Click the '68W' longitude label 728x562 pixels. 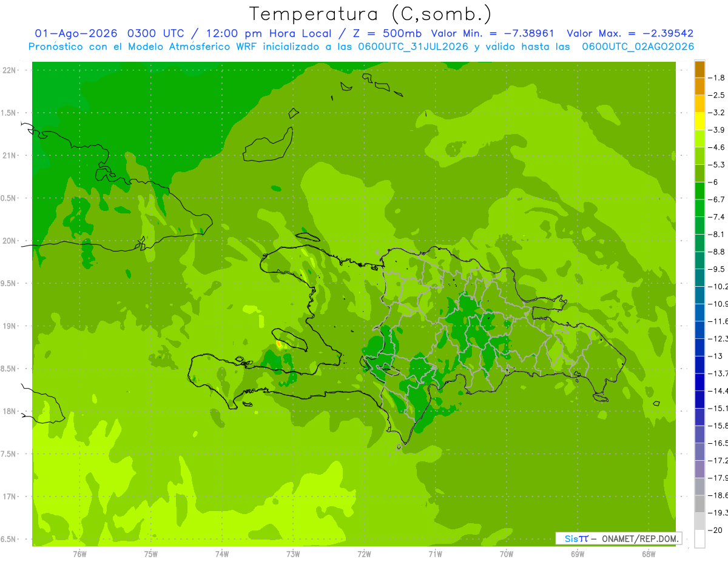[649, 554]
